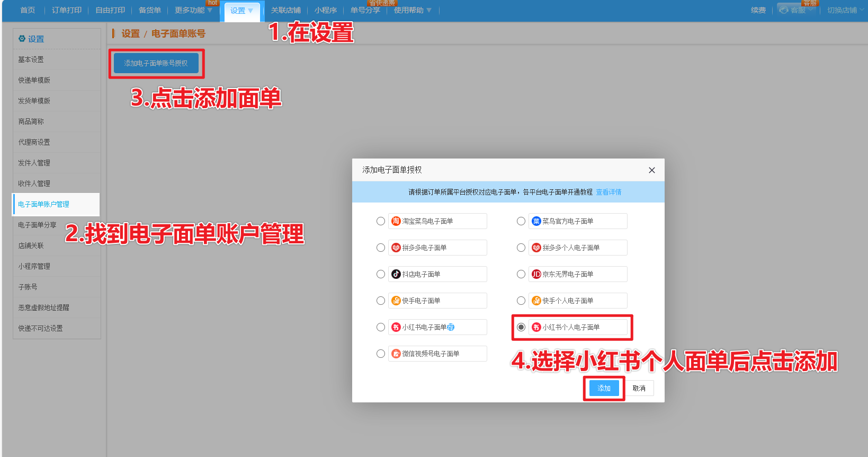Click the 菜鸟官方 blue waybill icon
The width and height of the screenshot is (868, 457).
click(x=536, y=221)
